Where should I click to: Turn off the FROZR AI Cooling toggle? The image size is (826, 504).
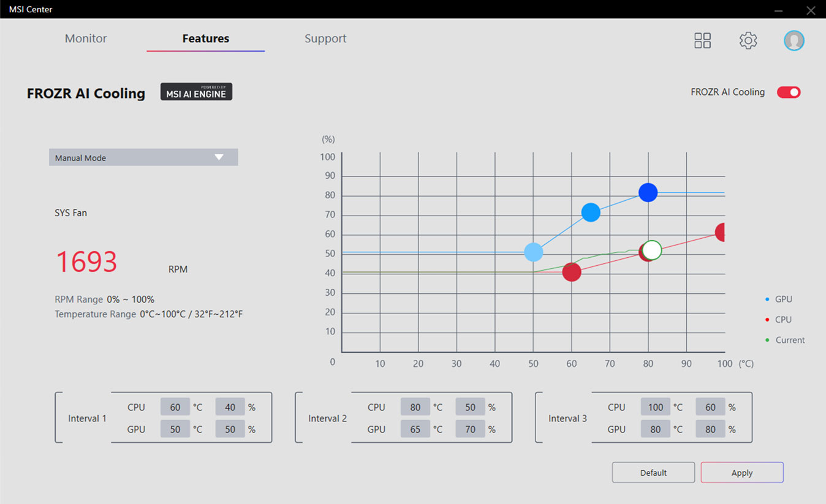click(x=789, y=92)
